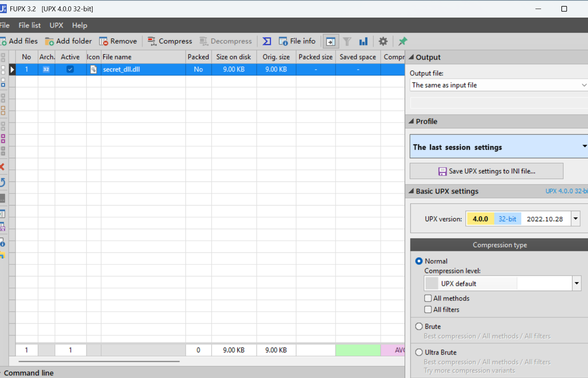The height and width of the screenshot is (378, 588).
Task: Open the Help menu
Action: (x=79, y=25)
